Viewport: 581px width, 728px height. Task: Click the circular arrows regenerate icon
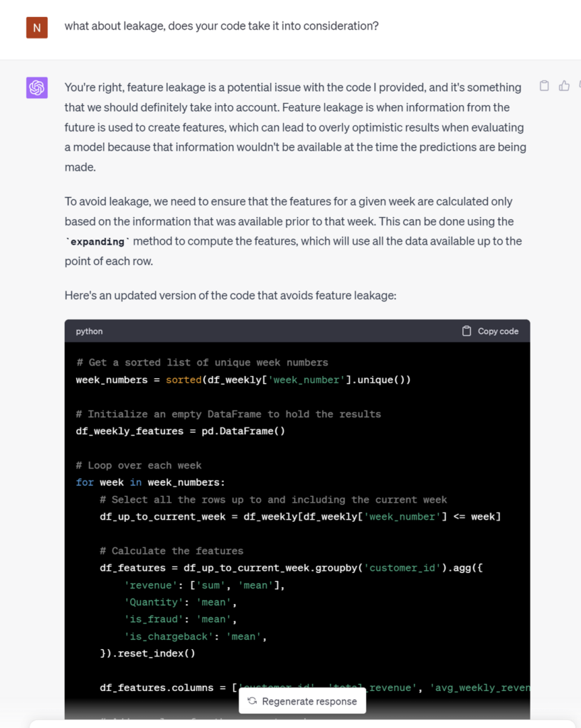252,701
